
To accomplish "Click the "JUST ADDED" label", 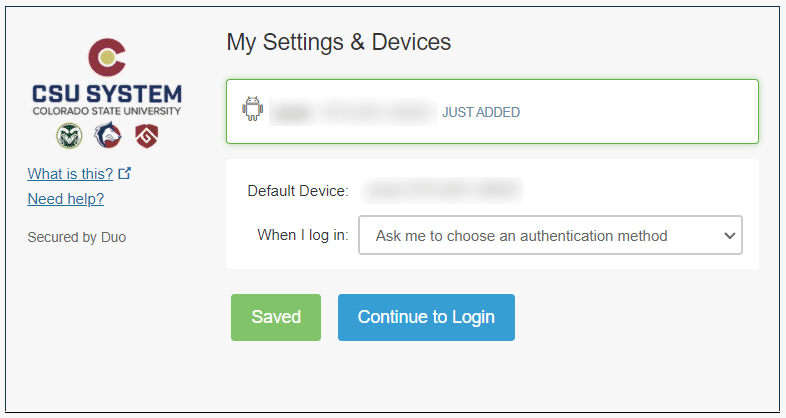I will (x=481, y=112).
